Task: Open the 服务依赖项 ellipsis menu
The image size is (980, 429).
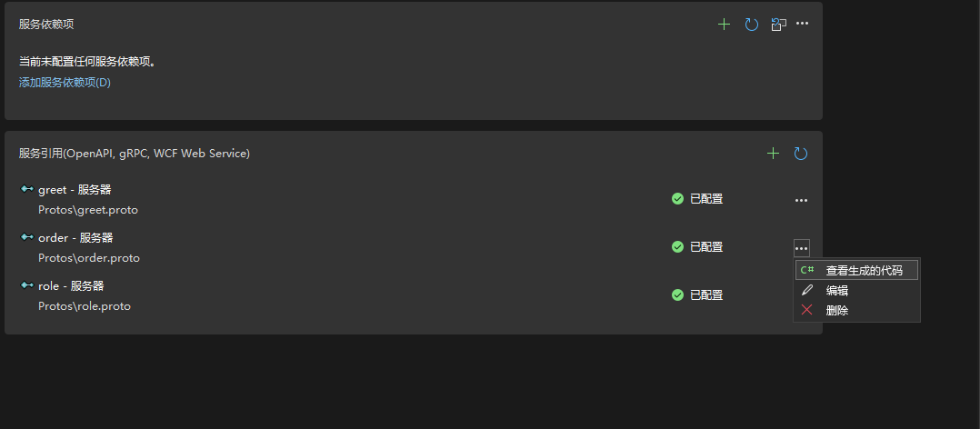Action: point(802,24)
